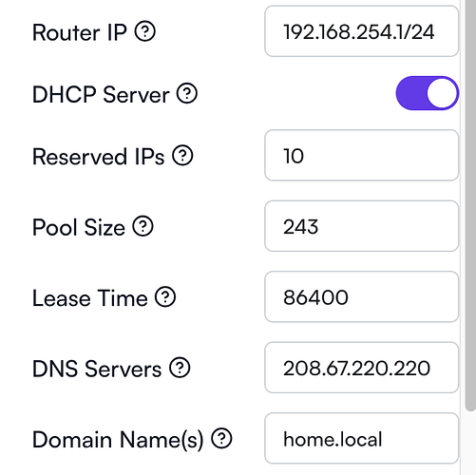Click the Router IP label text
This screenshot has height=475, width=476.
tap(80, 32)
